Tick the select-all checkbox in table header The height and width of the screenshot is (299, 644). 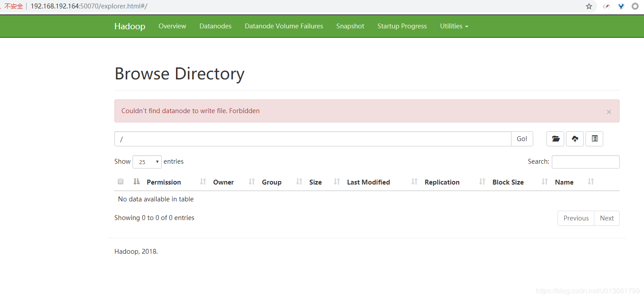coord(121,181)
